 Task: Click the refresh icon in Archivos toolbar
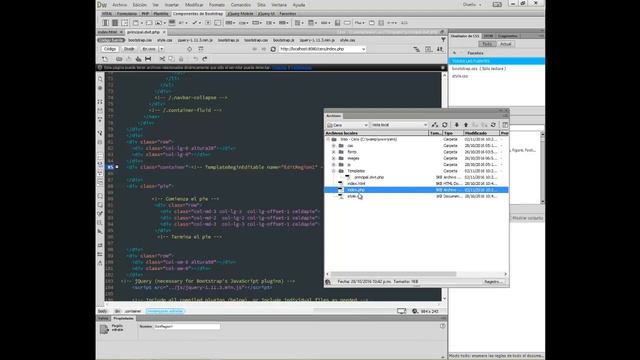coord(445,125)
